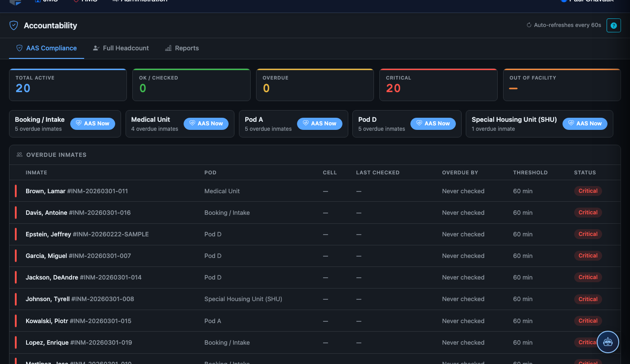Click the Inmate column header
The image size is (630, 364).
click(36, 173)
